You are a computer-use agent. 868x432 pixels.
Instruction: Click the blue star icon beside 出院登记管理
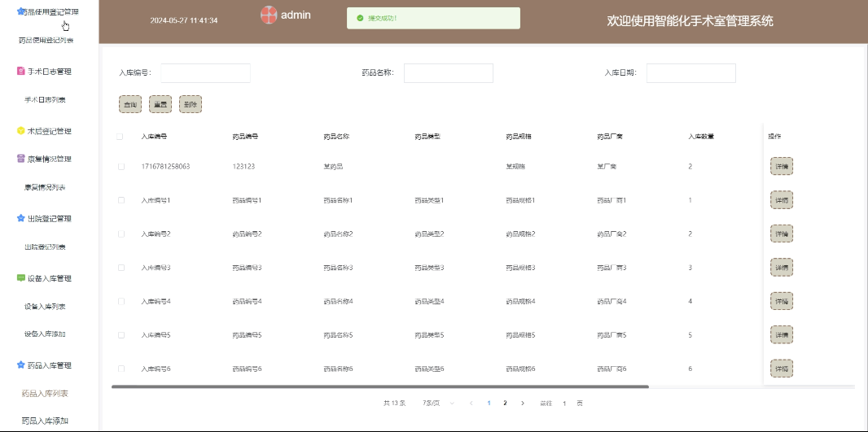21,219
